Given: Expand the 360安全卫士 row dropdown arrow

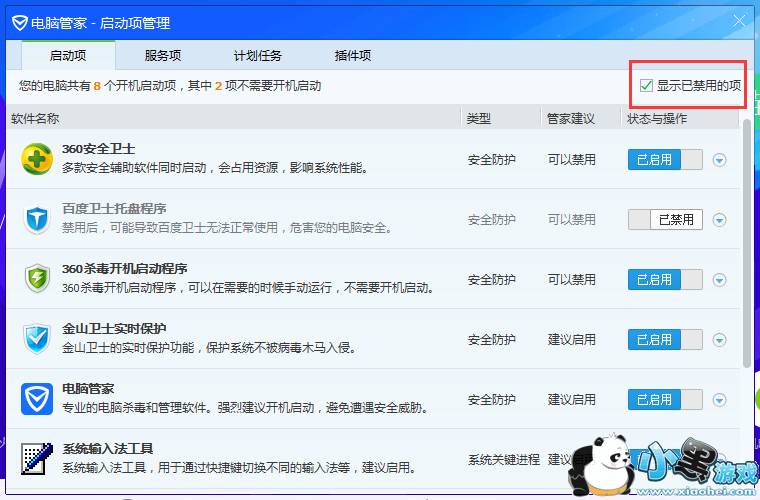Looking at the screenshot, I should coord(719,160).
